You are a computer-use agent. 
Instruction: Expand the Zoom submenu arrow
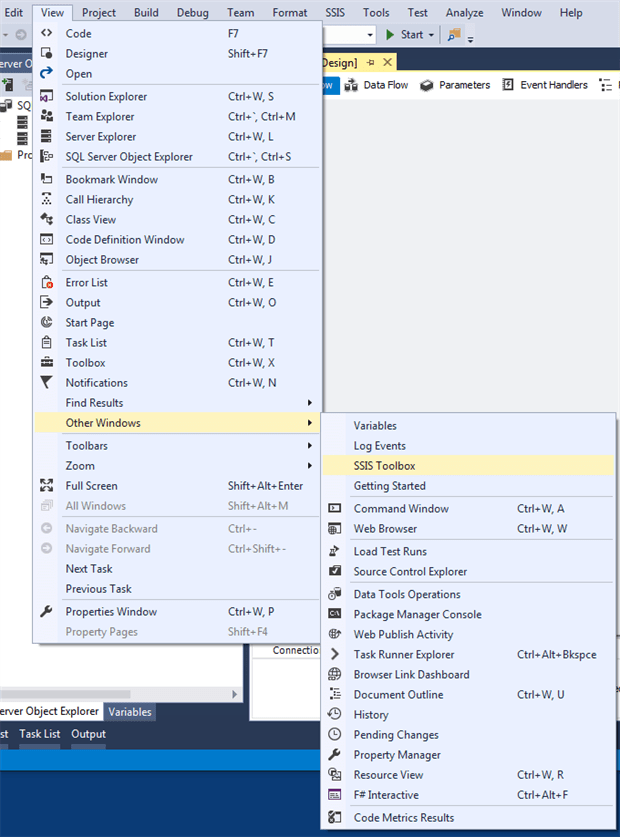click(x=310, y=465)
